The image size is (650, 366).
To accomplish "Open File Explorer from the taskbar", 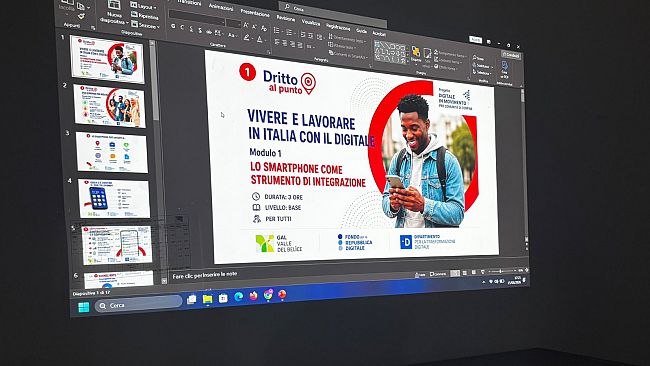I will click(x=207, y=298).
